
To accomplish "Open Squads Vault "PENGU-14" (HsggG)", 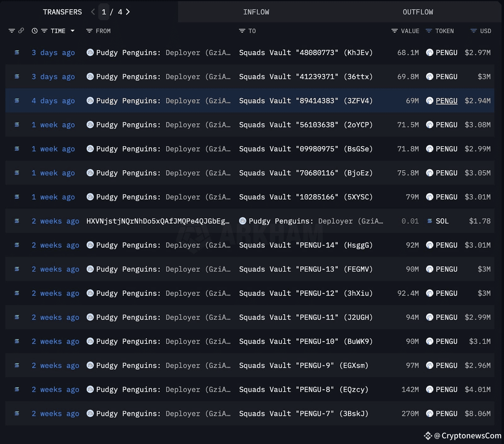I will pos(306,245).
